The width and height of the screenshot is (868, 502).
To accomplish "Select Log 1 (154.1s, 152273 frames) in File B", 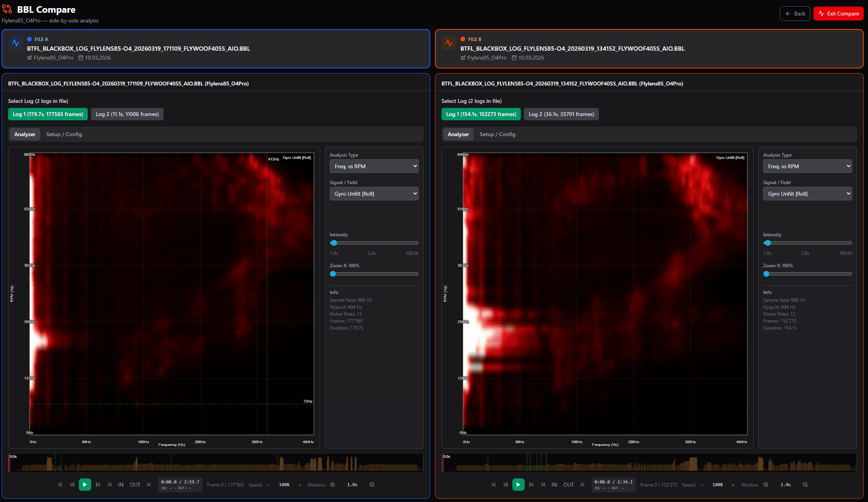I will tap(481, 114).
